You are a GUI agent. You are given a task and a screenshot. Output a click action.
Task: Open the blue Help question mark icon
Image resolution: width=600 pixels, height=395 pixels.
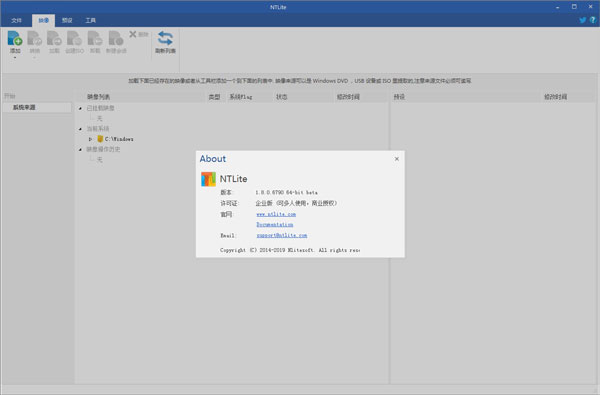(x=593, y=20)
